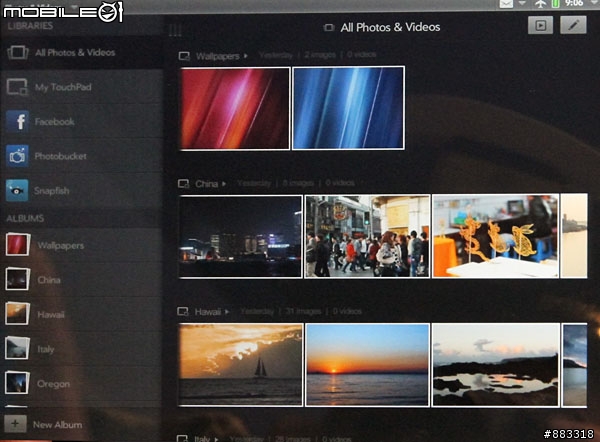Viewport: 600px width, 442px height.
Task: Open the red wallpaper thumbnail
Action: click(235, 109)
